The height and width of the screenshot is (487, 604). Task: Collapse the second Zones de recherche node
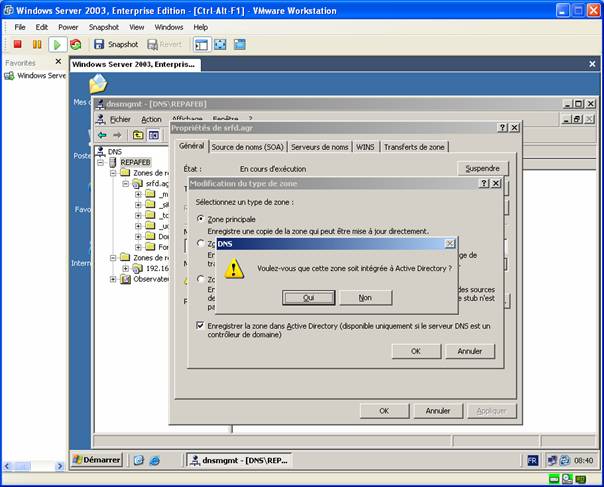click(113, 257)
